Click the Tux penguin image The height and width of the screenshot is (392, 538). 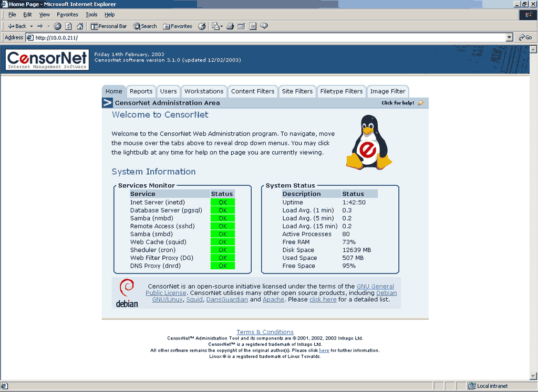tap(368, 142)
